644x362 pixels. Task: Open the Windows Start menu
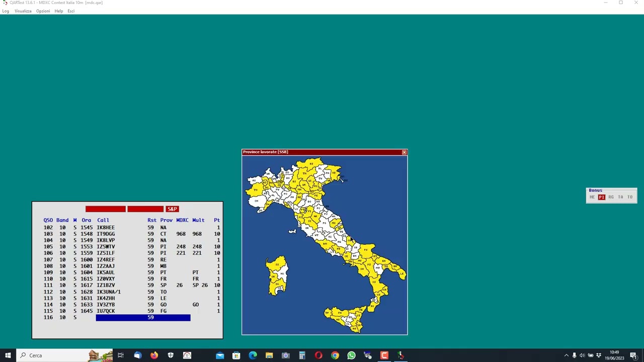tap(8, 355)
